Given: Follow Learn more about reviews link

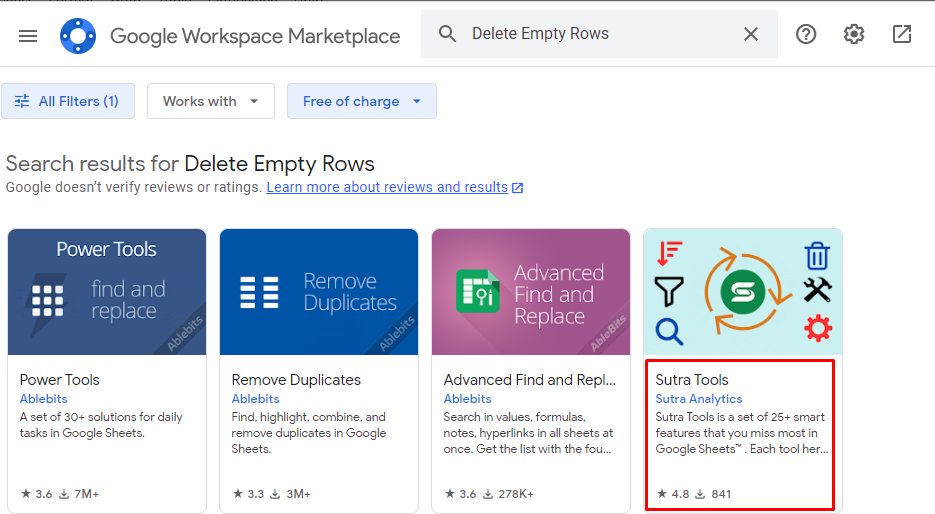Looking at the screenshot, I should 387,187.
